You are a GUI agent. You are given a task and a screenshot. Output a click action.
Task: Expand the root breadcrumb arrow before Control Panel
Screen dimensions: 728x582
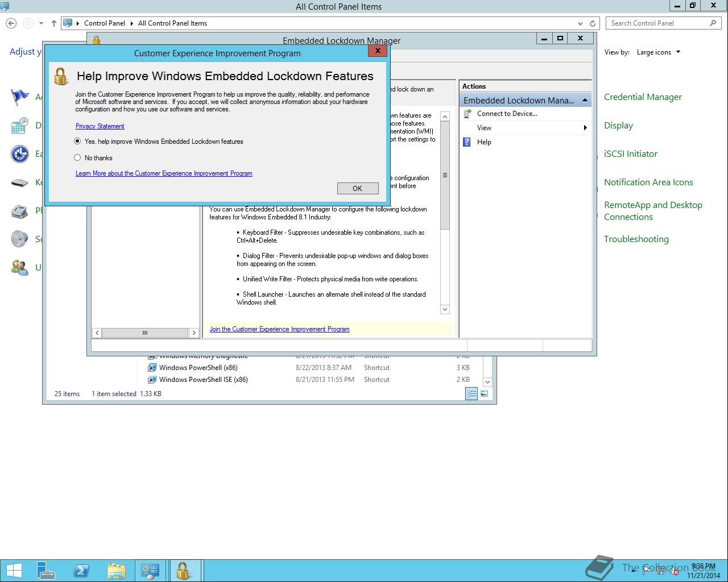click(x=78, y=23)
